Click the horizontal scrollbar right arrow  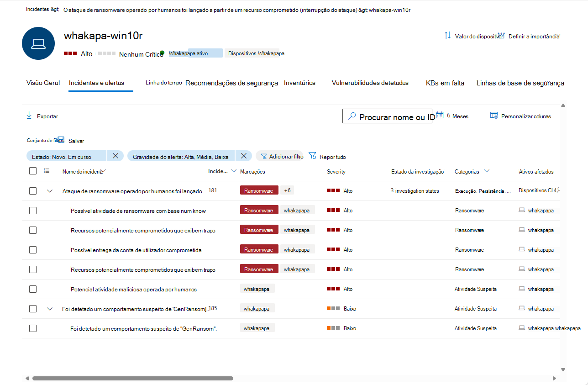click(x=554, y=378)
